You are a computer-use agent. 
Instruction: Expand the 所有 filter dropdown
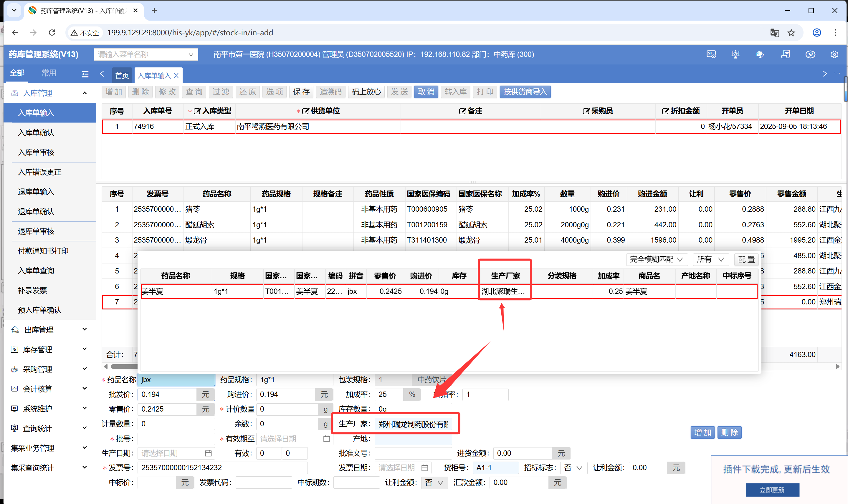click(x=710, y=259)
